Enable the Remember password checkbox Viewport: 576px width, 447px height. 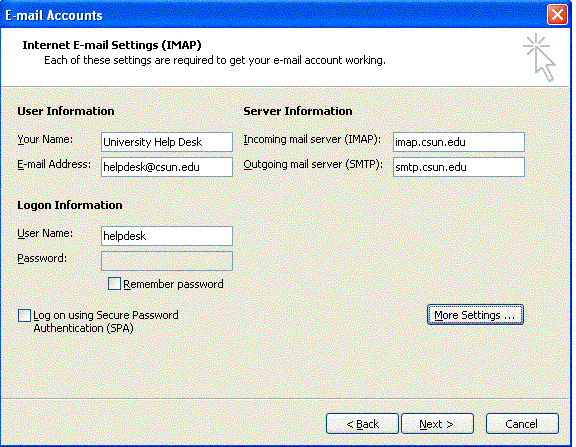click(114, 284)
